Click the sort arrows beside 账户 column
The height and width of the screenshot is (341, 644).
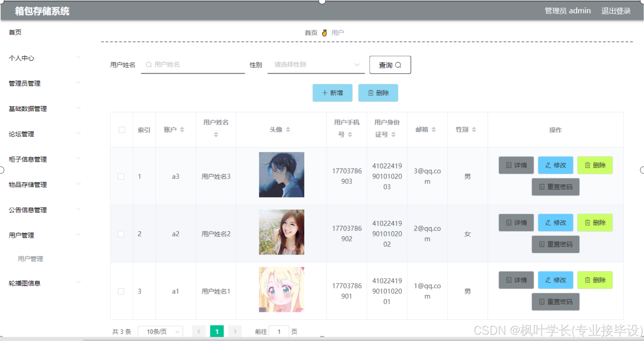[x=182, y=130]
